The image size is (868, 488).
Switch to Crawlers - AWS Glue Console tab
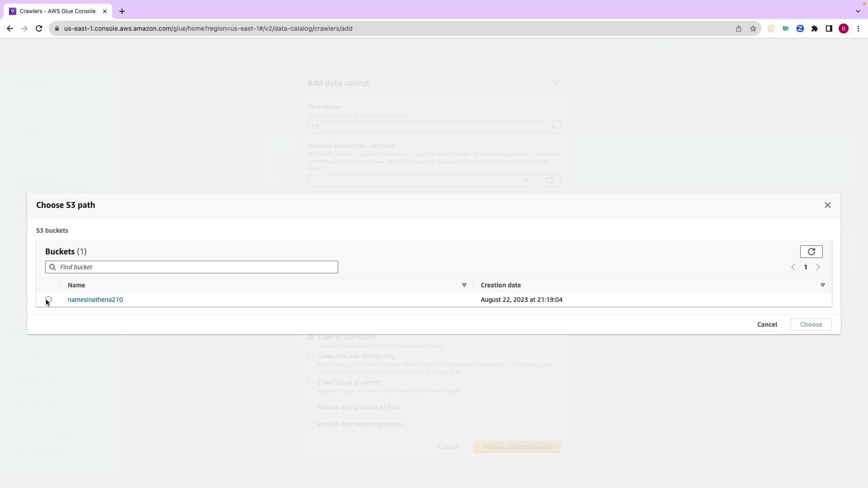click(57, 11)
